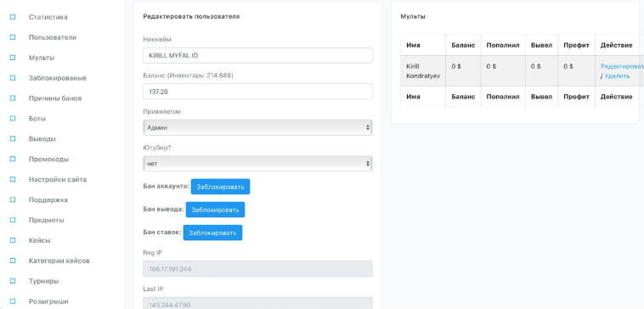This screenshot has width=644, height=309.
Task: Click the icon next to Выводы
Action: click(13, 138)
